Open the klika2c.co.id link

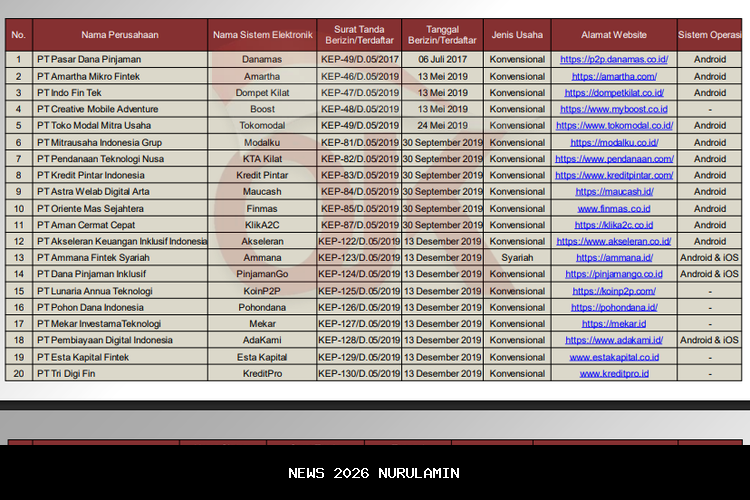coord(614,225)
